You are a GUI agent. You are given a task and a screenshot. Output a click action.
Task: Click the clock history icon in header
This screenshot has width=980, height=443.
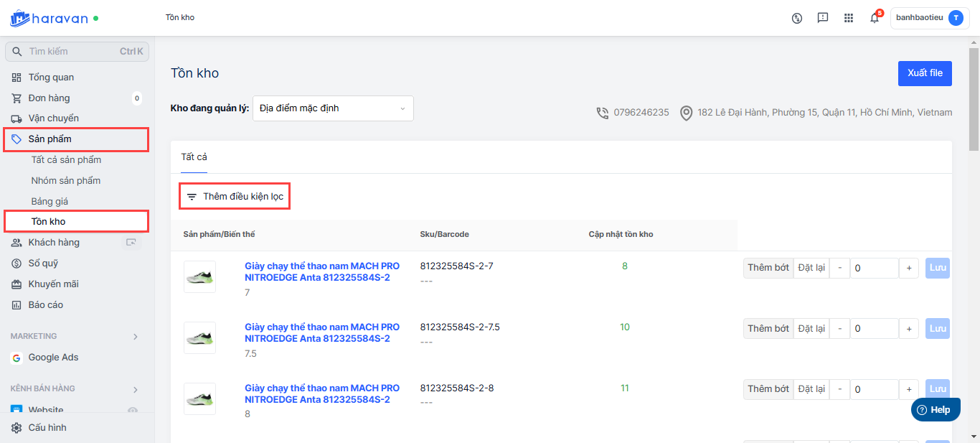click(796, 18)
